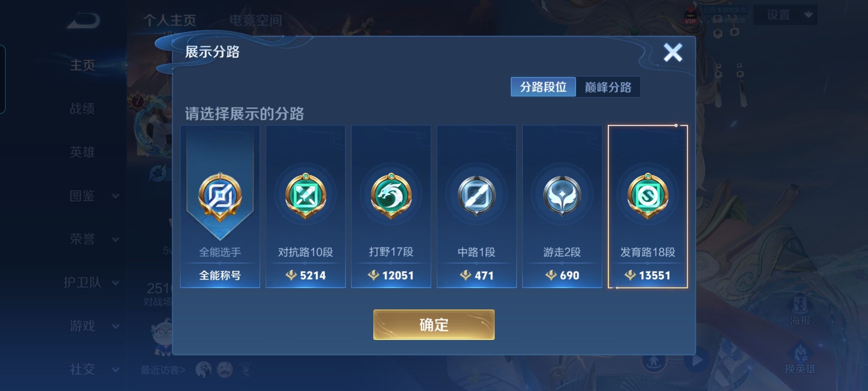Click the 12051 score under 打野
868x391 pixels.
click(x=391, y=276)
